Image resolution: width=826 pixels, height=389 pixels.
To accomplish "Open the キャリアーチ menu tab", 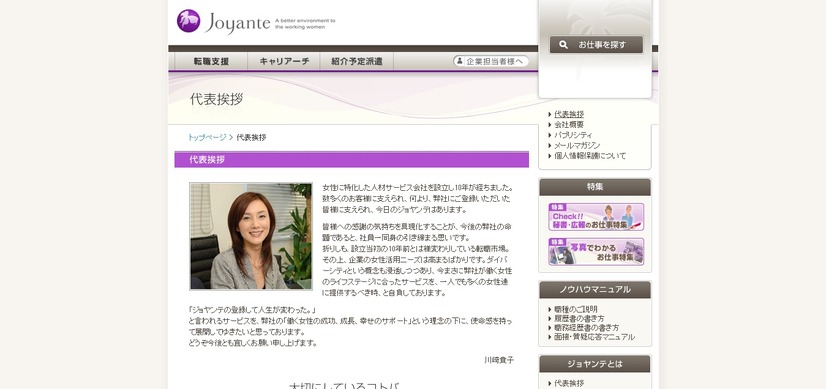I will coord(284,61).
